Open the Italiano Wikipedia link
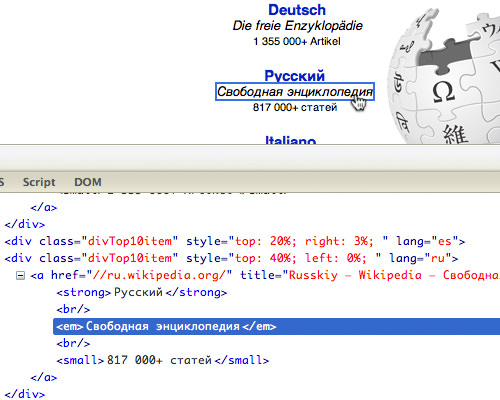500x400 pixels. (290, 140)
